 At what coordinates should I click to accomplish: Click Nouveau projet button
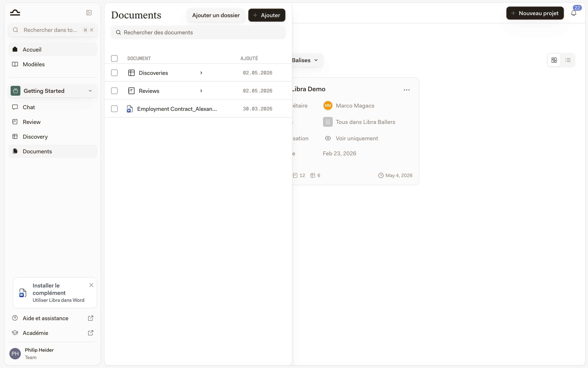tap(535, 13)
